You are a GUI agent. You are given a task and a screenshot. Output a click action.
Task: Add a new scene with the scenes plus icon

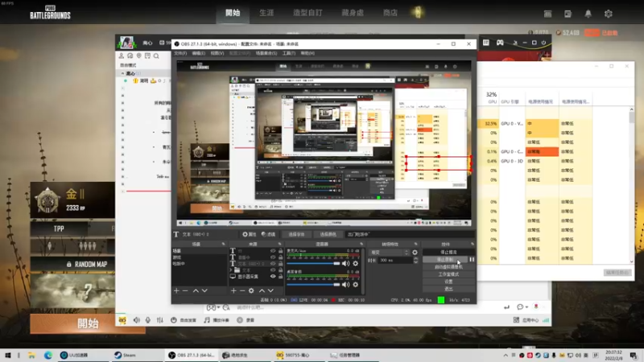pos(176,290)
